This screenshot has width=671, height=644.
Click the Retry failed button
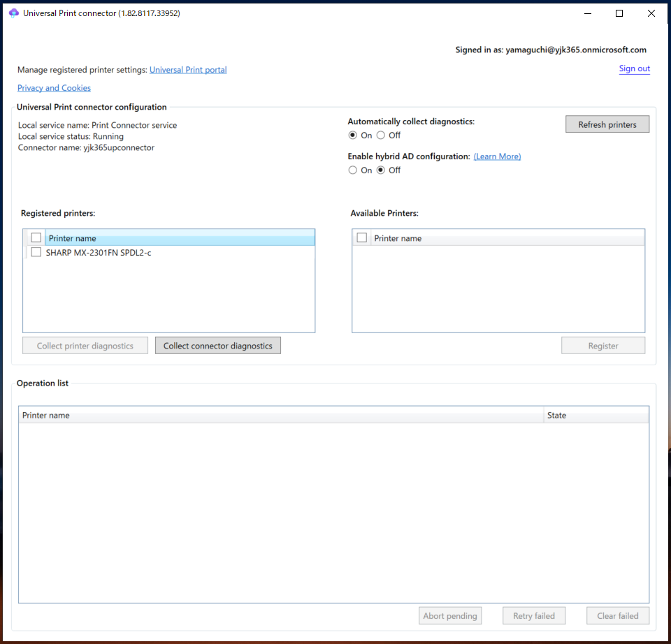tap(534, 616)
